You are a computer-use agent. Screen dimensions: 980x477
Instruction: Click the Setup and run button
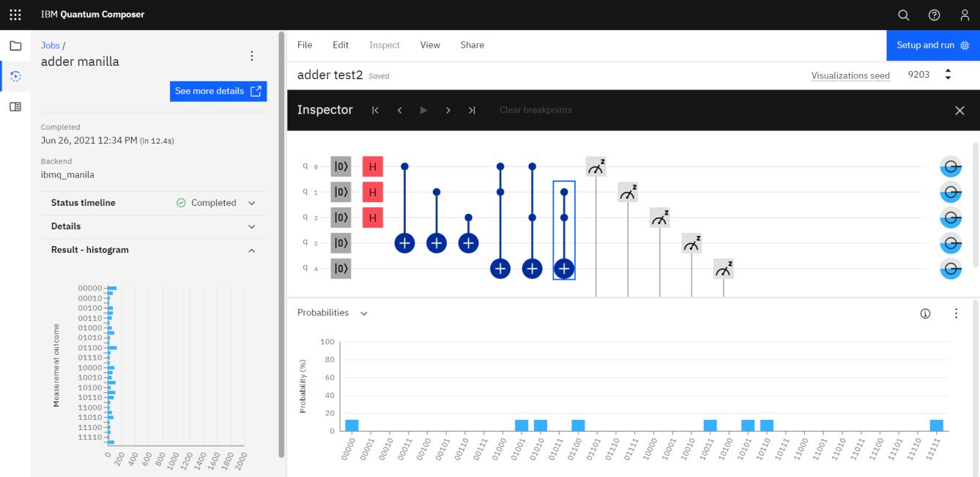point(933,45)
